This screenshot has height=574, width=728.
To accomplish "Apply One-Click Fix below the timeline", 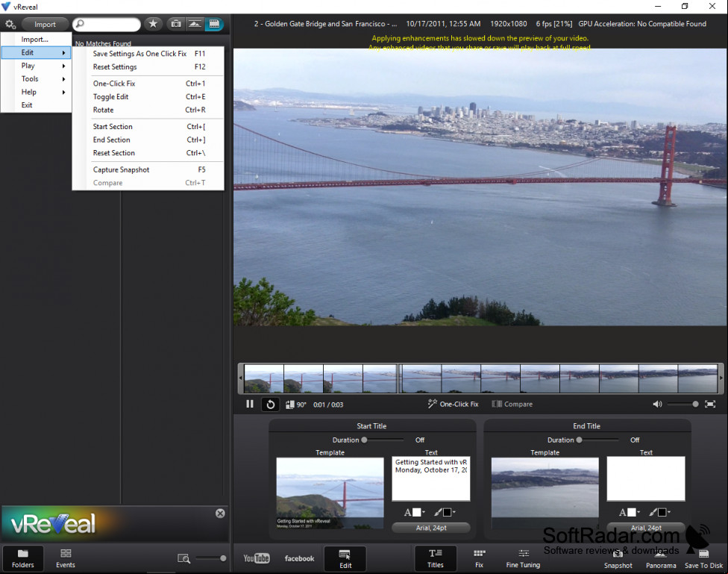I will click(x=454, y=404).
